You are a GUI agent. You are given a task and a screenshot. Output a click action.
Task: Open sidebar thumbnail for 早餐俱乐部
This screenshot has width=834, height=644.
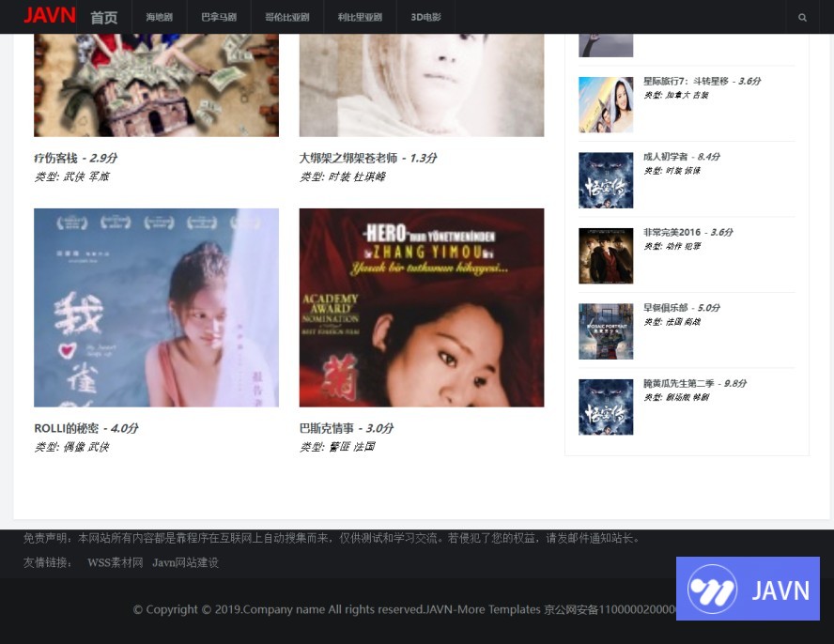[606, 331]
